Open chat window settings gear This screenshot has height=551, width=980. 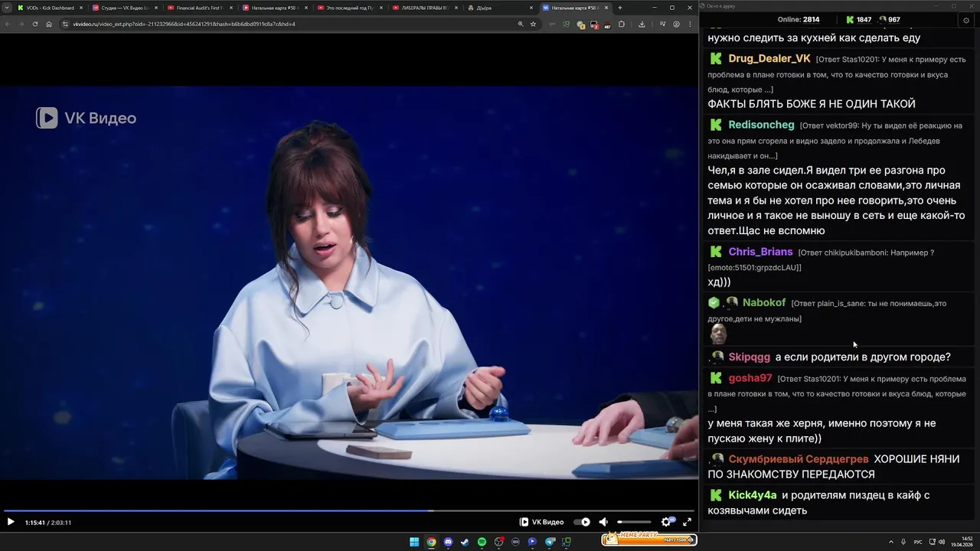pyautogui.click(x=966, y=20)
